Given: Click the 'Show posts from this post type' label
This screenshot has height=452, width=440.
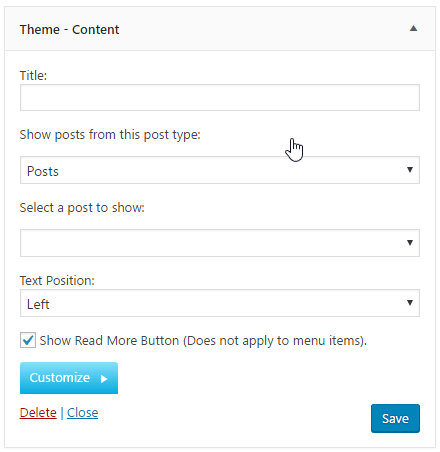Looking at the screenshot, I should pyautogui.click(x=110, y=135).
